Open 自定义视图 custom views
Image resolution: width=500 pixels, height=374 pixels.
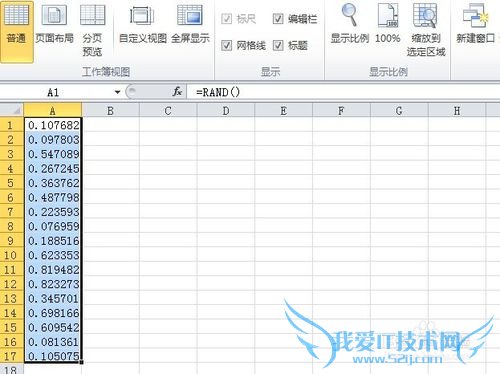(143, 24)
